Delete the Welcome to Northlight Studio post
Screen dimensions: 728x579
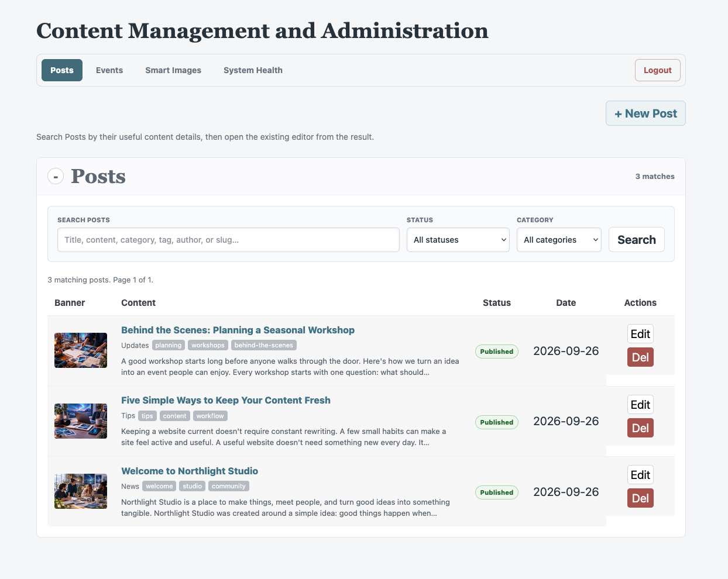640,498
